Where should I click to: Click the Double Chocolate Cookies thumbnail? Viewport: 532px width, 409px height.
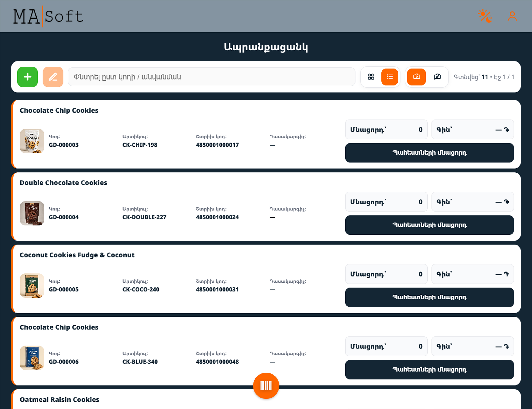point(32,213)
